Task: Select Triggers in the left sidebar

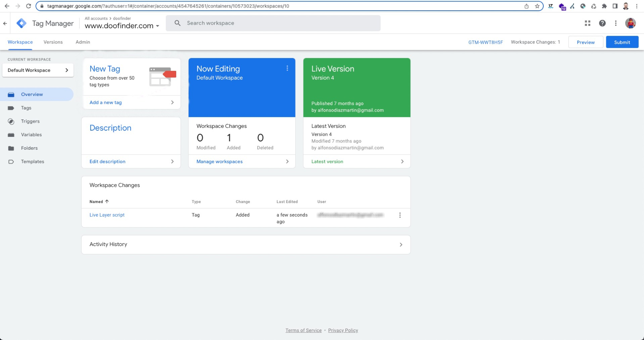Action: [x=30, y=121]
